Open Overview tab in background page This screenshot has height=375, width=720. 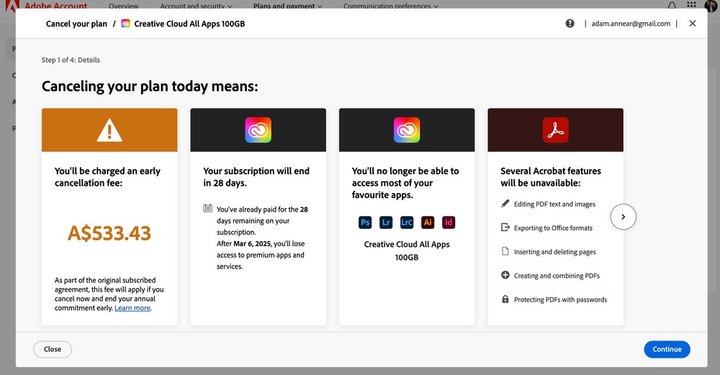[x=124, y=6]
